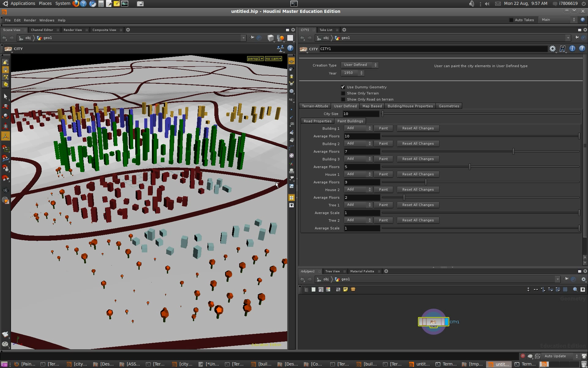Enable Show Only Terrain checkbox

(343, 93)
